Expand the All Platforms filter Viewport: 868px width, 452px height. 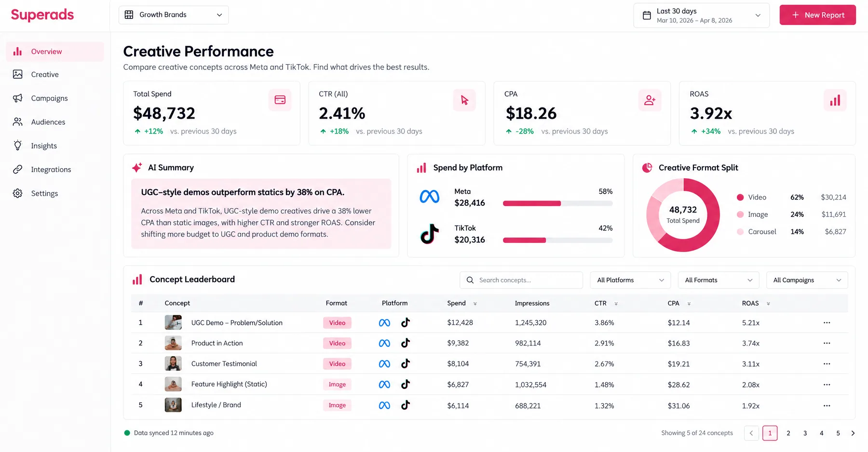(630, 280)
